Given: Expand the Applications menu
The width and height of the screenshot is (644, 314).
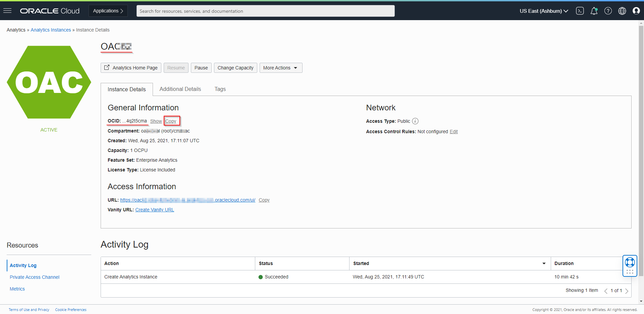Looking at the screenshot, I should [x=108, y=11].
